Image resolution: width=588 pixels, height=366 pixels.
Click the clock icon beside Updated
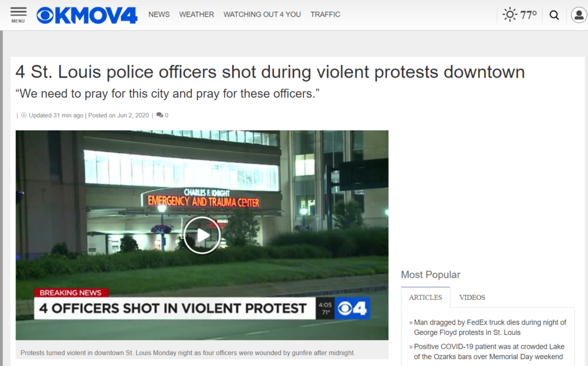[24, 115]
